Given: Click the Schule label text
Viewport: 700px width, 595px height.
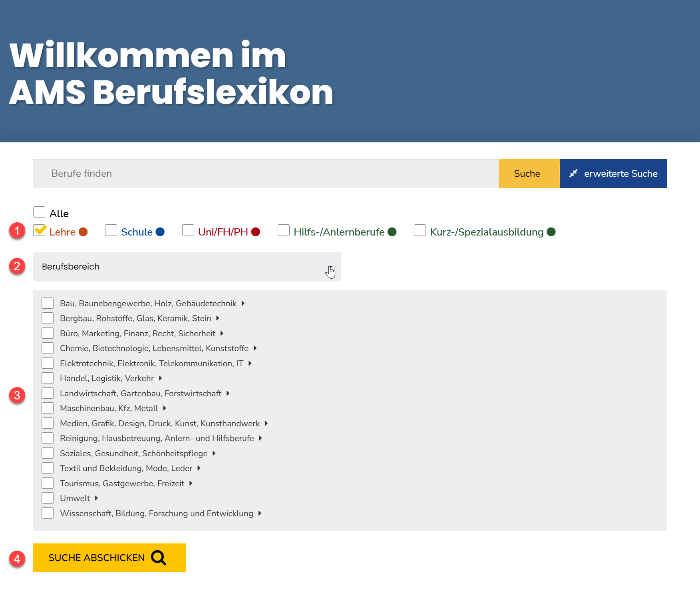Looking at the screenshot, I should 137,232.
